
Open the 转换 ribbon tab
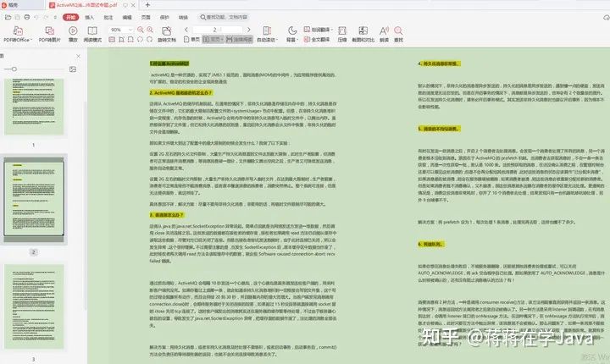[x=183, y=17]
